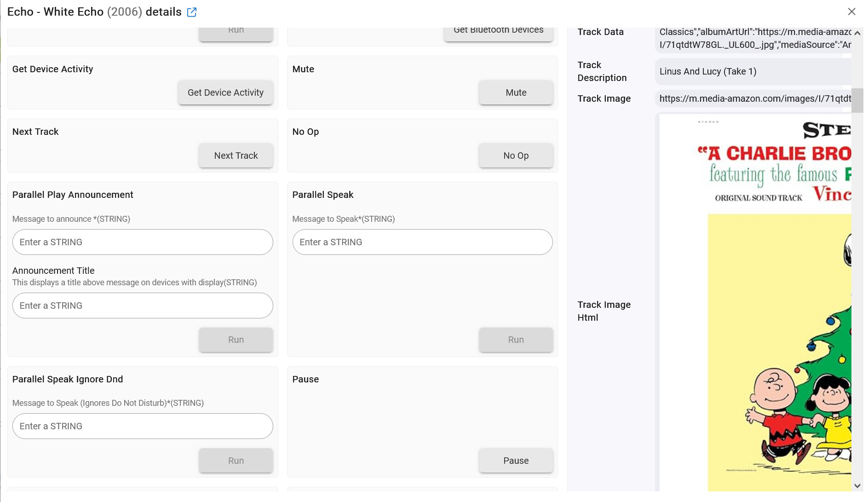
Task: Focus the Message to announce input field
Action: [x=143, y=242]
